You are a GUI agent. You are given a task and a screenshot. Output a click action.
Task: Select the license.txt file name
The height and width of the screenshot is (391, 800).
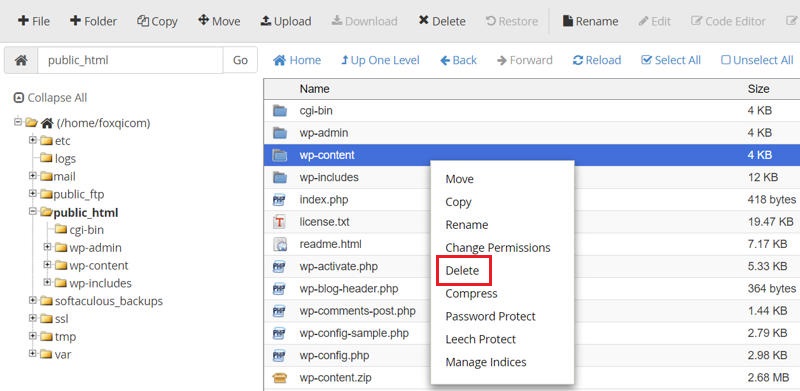pos(324,222)
